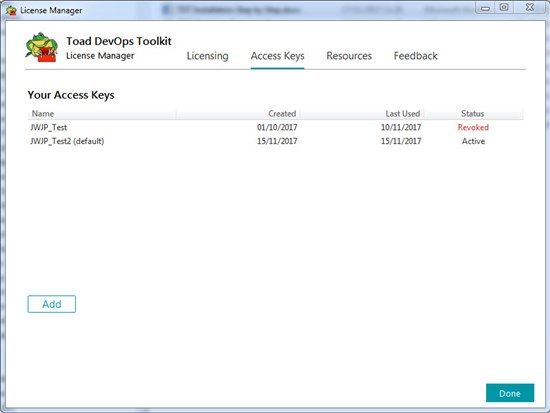Click the Add button
550x413 pixels.
tap(52, 304)
